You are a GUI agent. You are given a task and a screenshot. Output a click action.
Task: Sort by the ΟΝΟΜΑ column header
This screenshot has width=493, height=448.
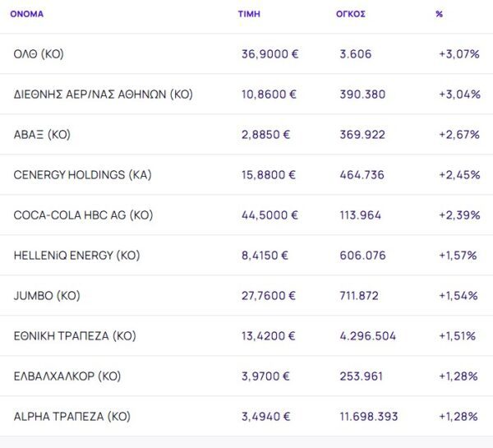26,14
